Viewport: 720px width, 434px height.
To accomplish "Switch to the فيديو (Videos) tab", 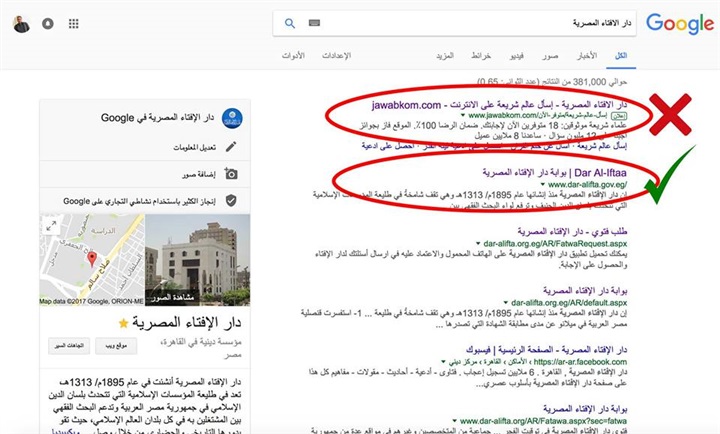I will [x=517, y=56].
